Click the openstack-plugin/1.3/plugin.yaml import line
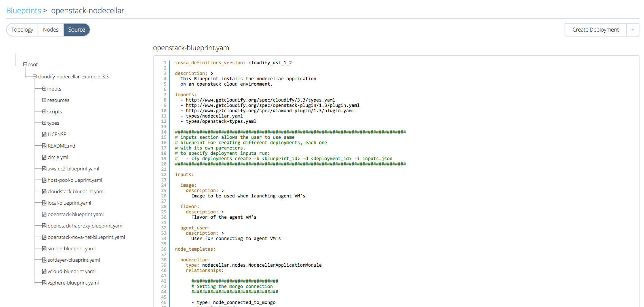644x307 pixels. pos(270,105)
